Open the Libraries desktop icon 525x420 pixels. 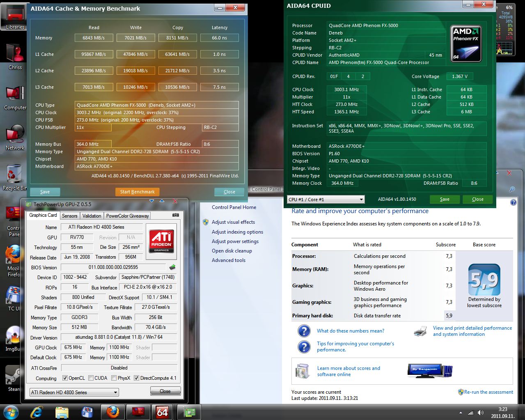15,16
